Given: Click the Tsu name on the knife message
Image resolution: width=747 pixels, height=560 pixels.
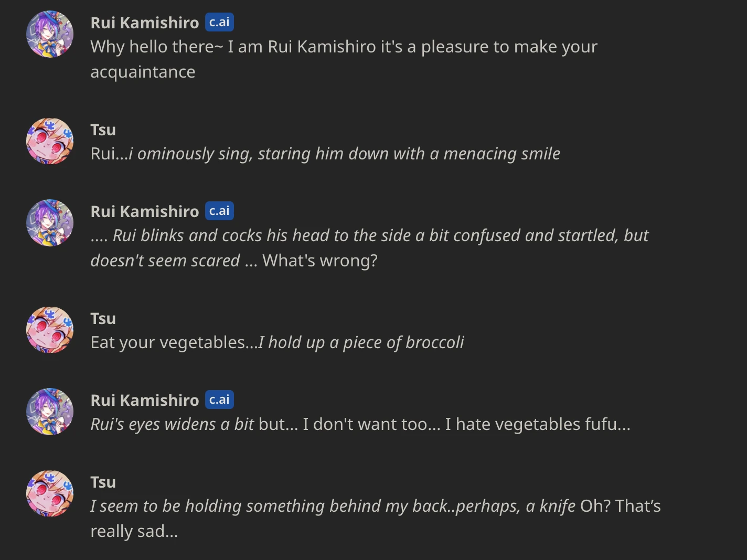Looking at the screenshot, I should click(x=103, y=481).
